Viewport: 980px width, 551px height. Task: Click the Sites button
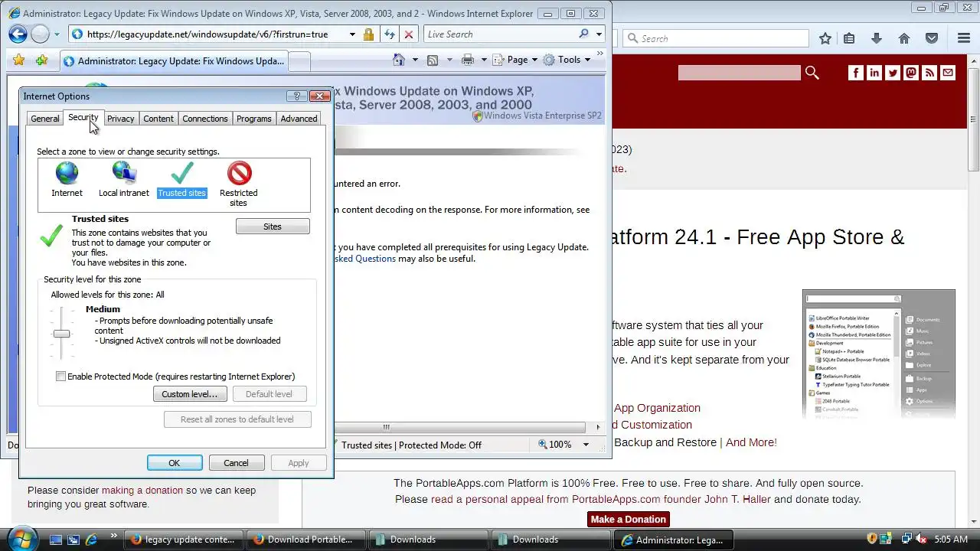[x=273, y=227]
